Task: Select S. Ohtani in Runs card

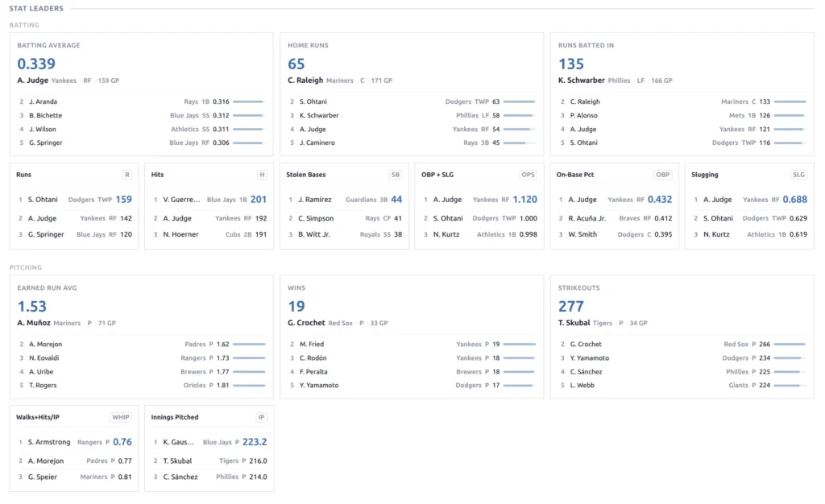Action: pos(43,200)
